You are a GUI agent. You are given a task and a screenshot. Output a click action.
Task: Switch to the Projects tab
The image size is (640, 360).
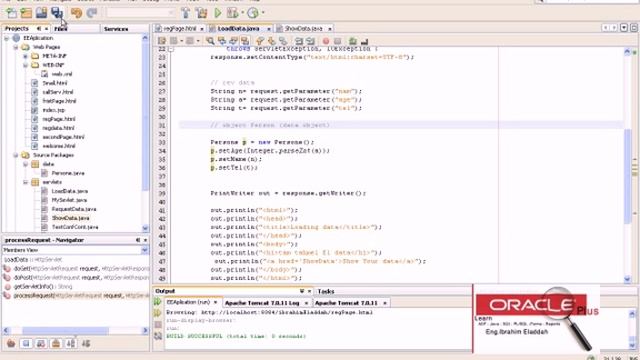17,29
